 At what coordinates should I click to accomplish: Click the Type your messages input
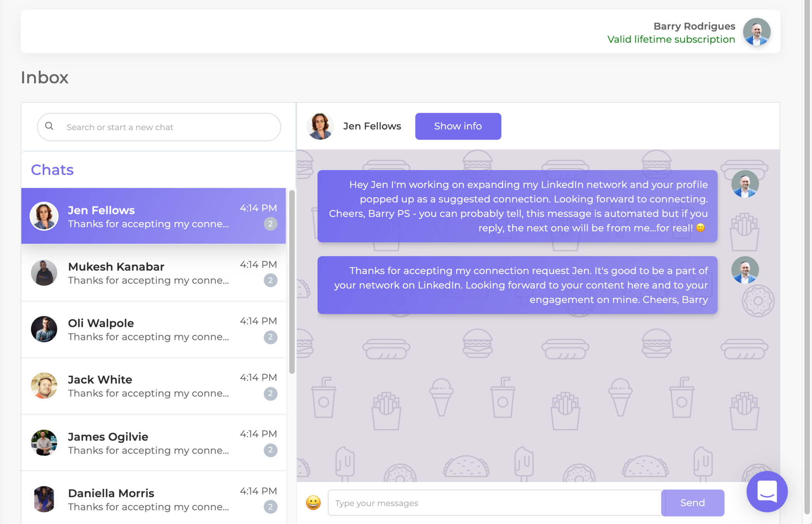[494, 503]
